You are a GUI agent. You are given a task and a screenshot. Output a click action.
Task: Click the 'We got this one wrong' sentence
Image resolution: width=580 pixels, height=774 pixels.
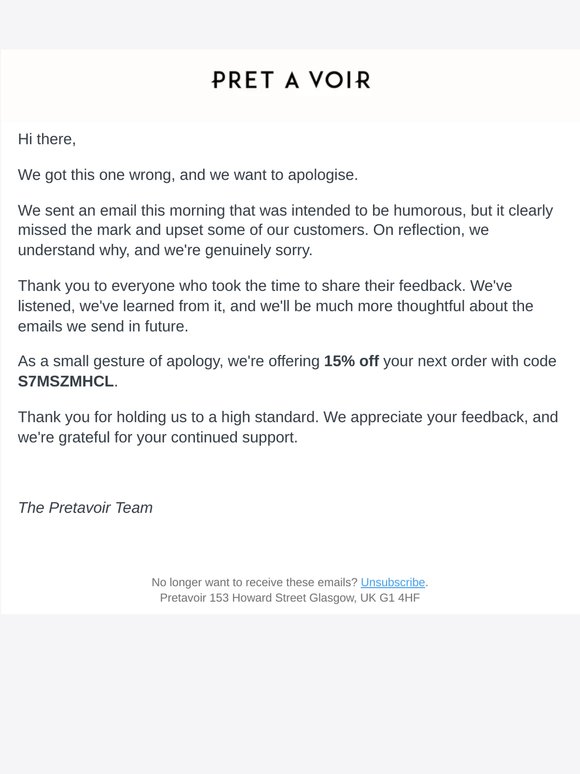point(188,175)
